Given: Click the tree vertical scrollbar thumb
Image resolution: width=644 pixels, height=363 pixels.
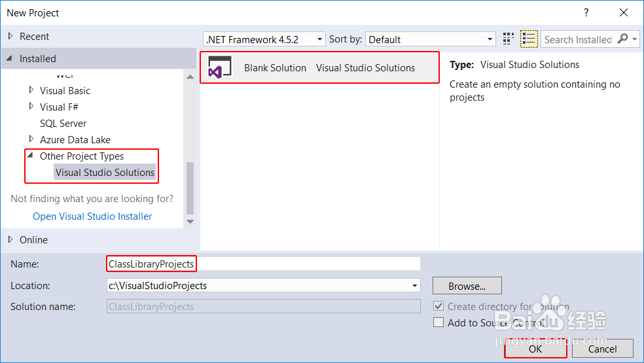Looking at the screenshot, I should tap(190, 188).
